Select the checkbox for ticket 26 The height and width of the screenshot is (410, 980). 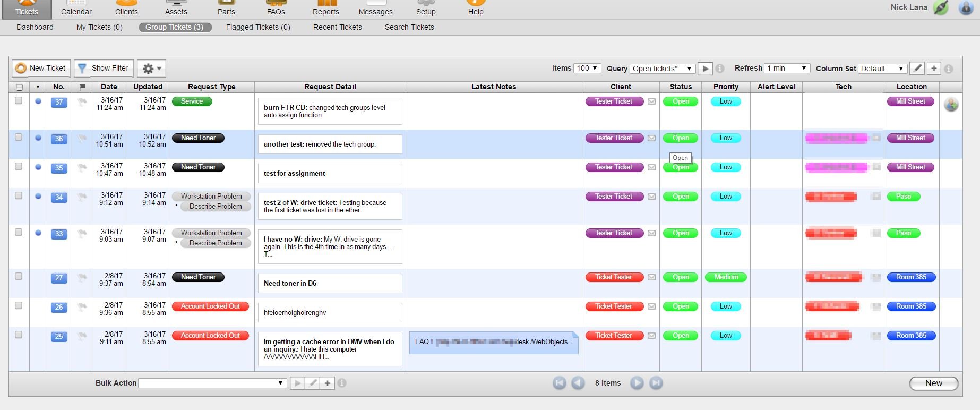pyautogui.click(x=19, y=305)
